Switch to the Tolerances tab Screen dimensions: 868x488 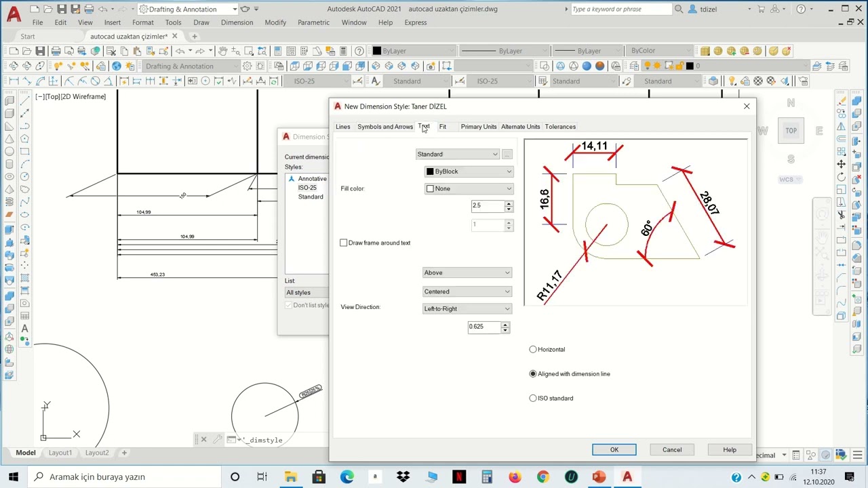pos(560,127)
